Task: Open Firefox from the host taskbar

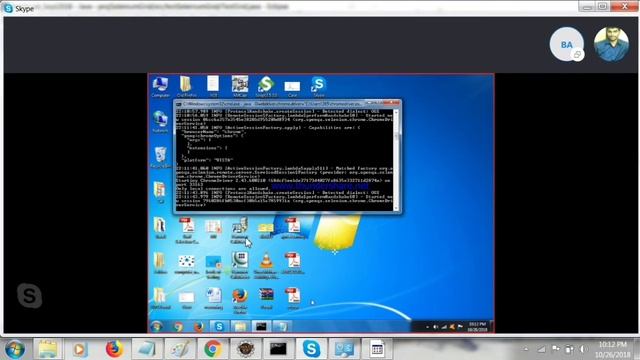Action: point(114,349)
